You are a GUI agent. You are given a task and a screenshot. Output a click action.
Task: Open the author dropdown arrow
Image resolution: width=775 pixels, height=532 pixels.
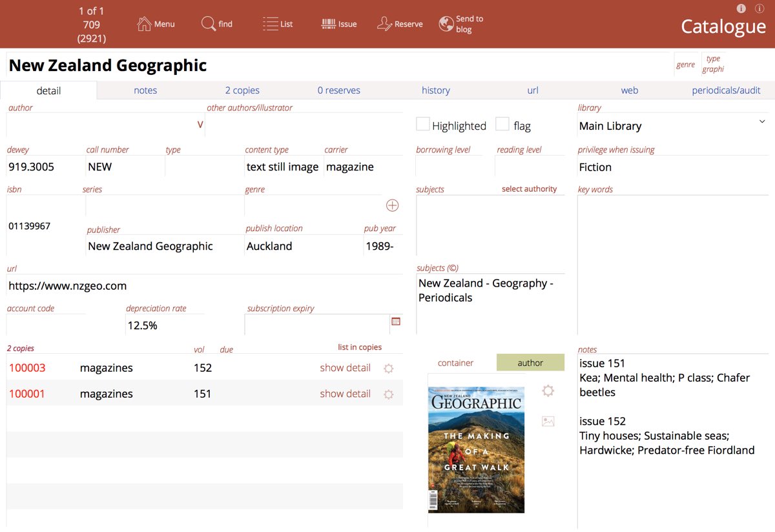[200, 125]
